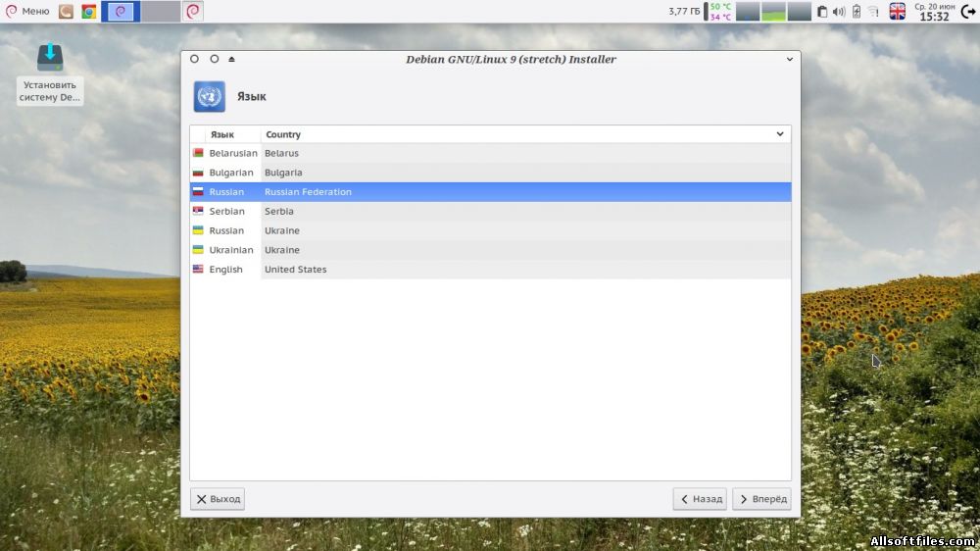Sort the list by the Country column
Screen dimensions: 980x551
[283, 134]
